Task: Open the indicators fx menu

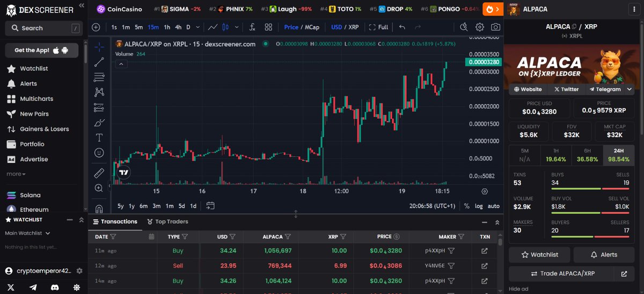Action: (252, 27)
